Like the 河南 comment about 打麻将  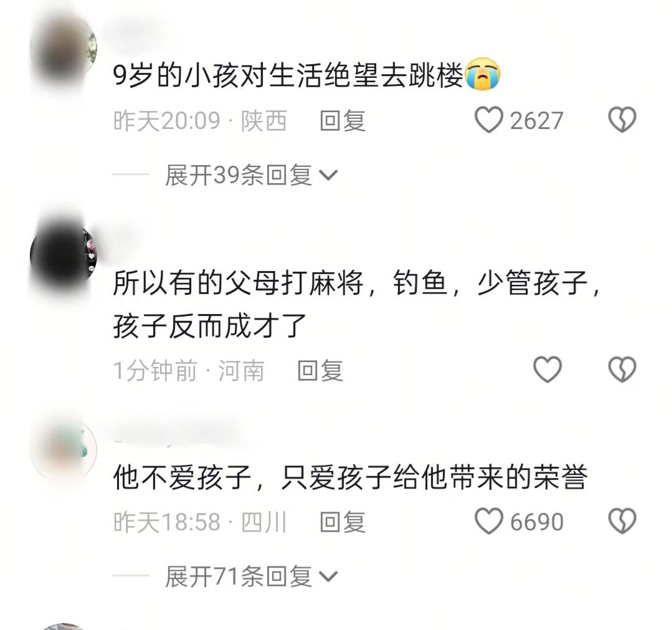tap(547, 370)
